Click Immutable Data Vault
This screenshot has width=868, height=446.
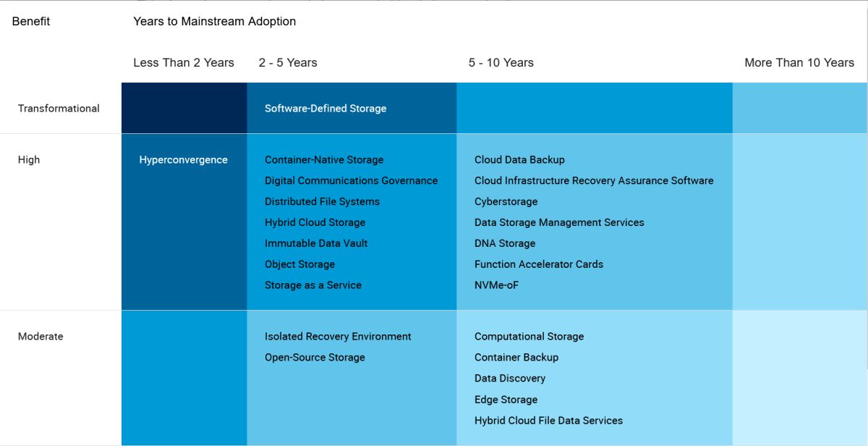316,244
